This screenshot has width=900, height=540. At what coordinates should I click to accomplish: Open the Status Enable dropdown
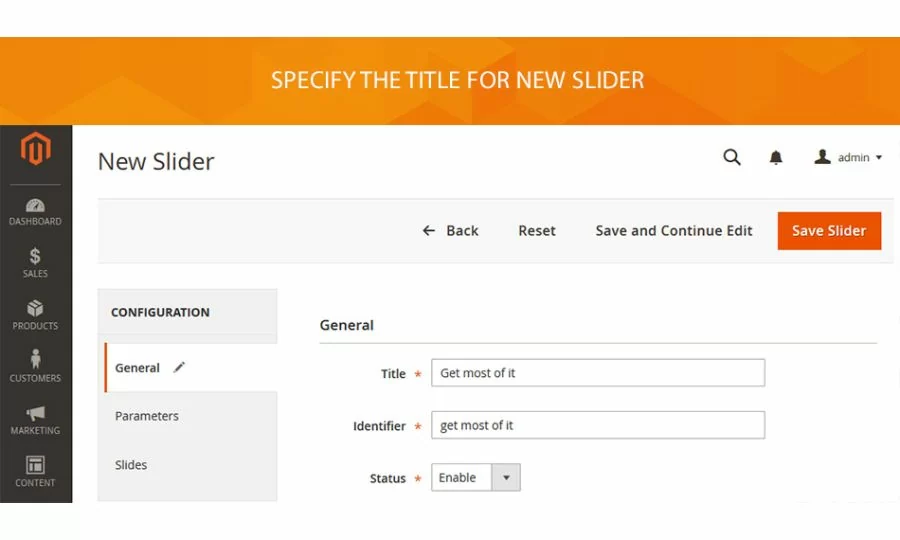pyautogui.click(x=476, y=477)
